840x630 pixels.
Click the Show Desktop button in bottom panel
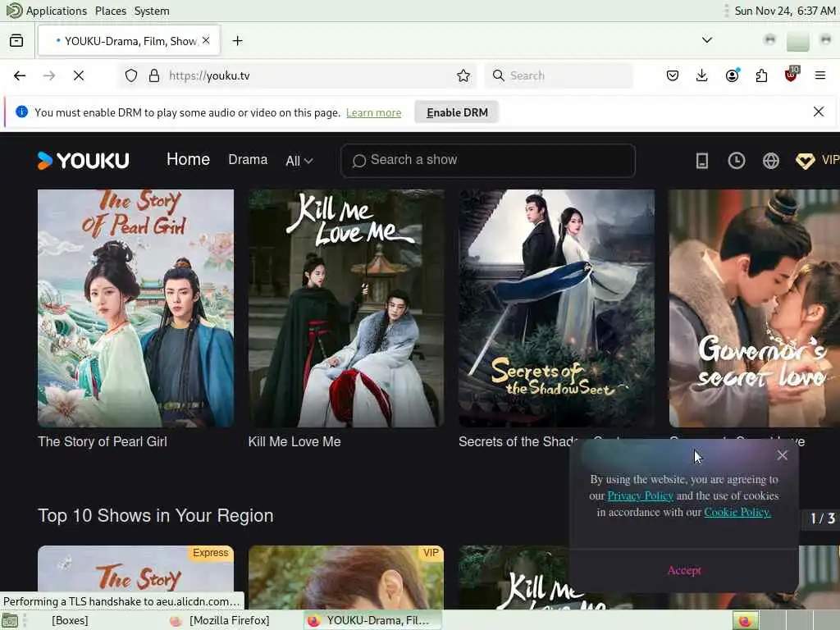point(10,622)
